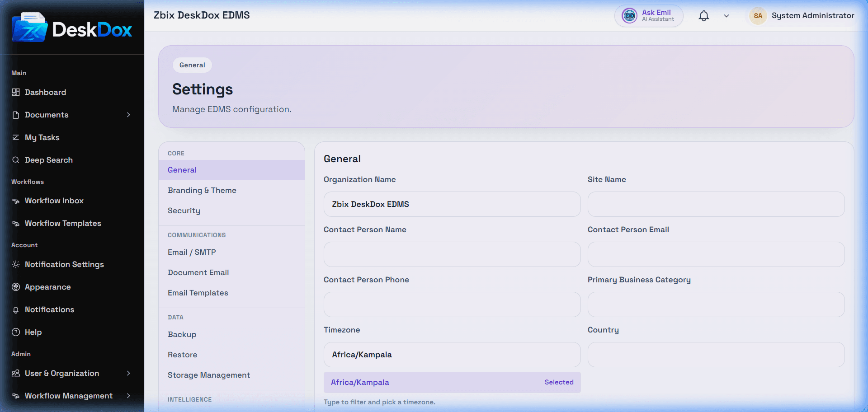Click the Workflow Templates icon
The width and height of the screenshot is (868, 412).
point(16,223)
